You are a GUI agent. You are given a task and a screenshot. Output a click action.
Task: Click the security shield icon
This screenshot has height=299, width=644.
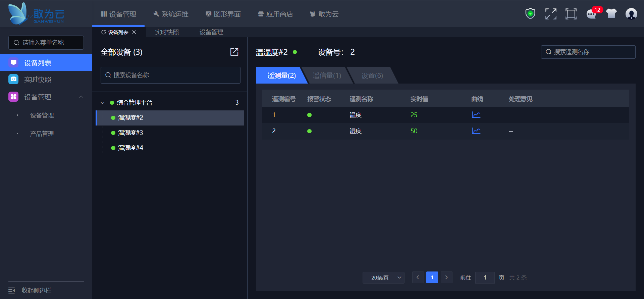click(530, 14)
